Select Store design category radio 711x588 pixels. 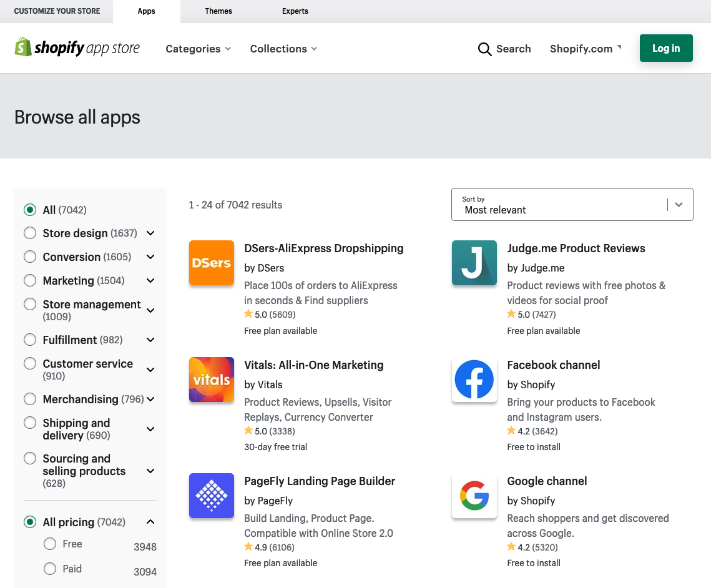[x=30, y=233]
